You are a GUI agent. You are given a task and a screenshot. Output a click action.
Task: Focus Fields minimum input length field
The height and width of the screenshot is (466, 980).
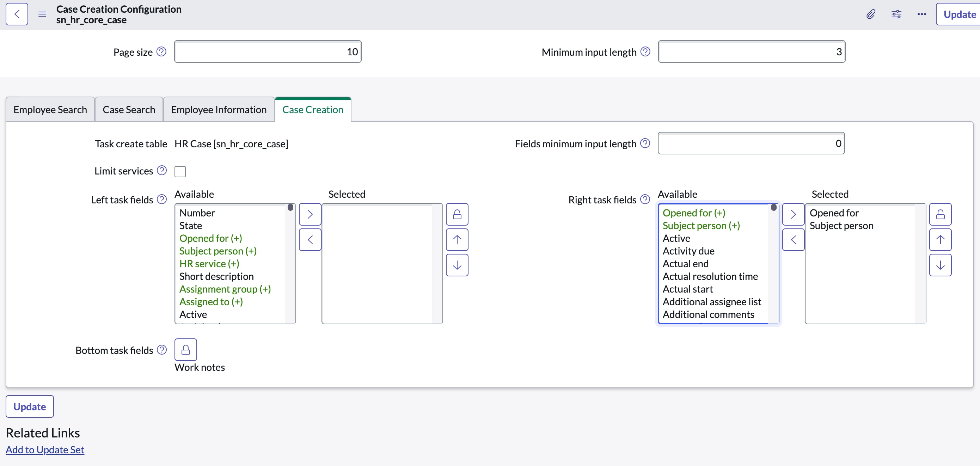pos(751,143)
